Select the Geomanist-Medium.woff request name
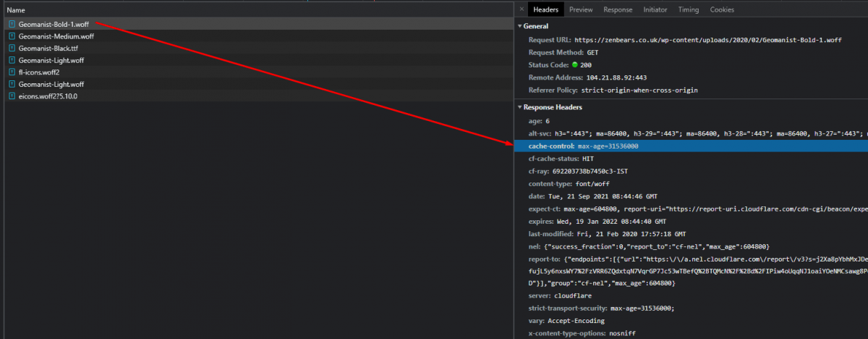Image resolution: width=868 pixels, height=339 pixels. (56, 36)
